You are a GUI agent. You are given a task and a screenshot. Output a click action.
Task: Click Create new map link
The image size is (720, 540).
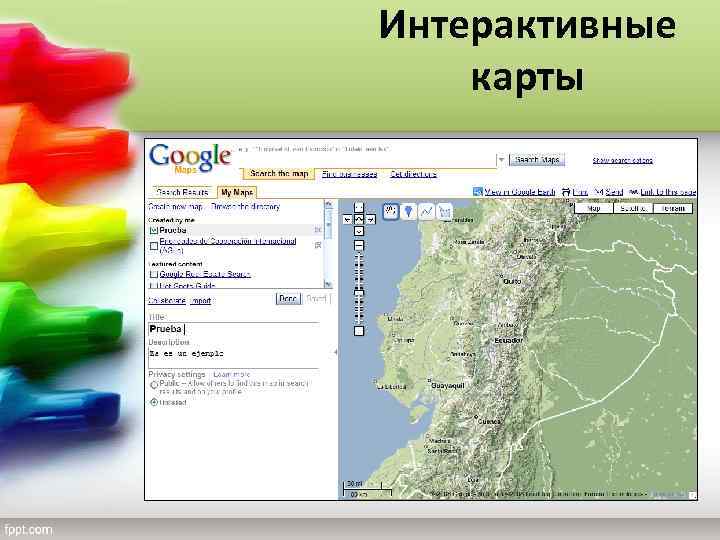coord(175,207)
